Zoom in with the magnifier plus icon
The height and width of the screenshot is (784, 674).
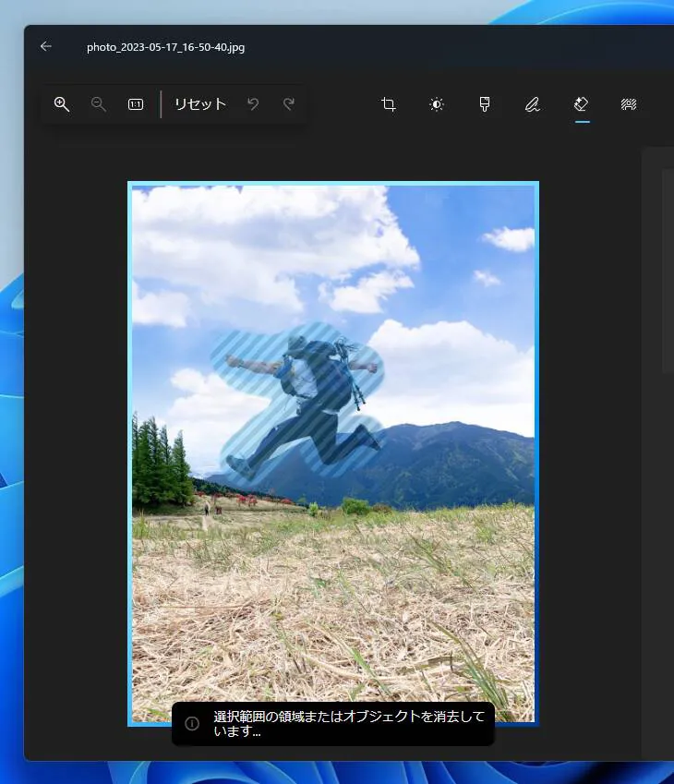pyautogui.click(x=62, y=104)
